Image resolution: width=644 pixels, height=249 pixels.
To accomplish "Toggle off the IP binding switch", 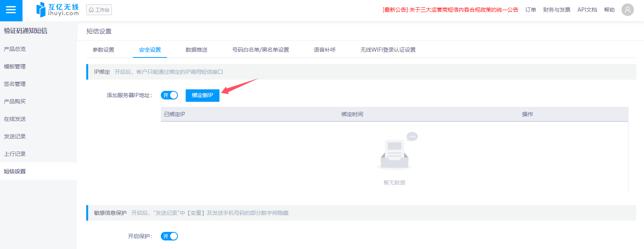I will pyautogui.click(x=169, y=95).
